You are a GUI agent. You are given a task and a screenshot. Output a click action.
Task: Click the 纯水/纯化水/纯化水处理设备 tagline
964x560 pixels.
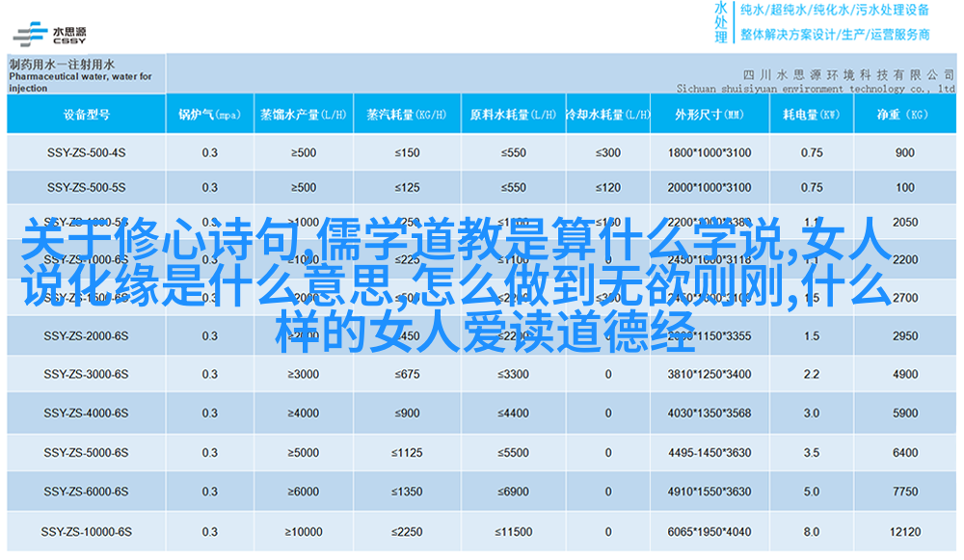coord(834,11)
